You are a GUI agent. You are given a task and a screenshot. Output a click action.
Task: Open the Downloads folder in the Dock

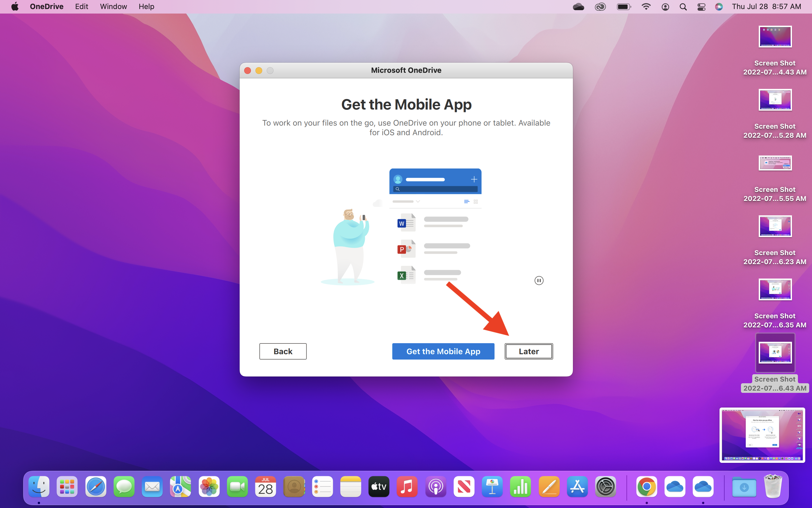[744, 487]
